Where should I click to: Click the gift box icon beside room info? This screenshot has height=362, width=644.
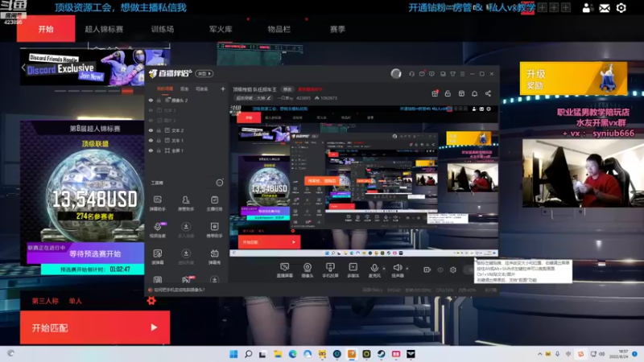435,93
